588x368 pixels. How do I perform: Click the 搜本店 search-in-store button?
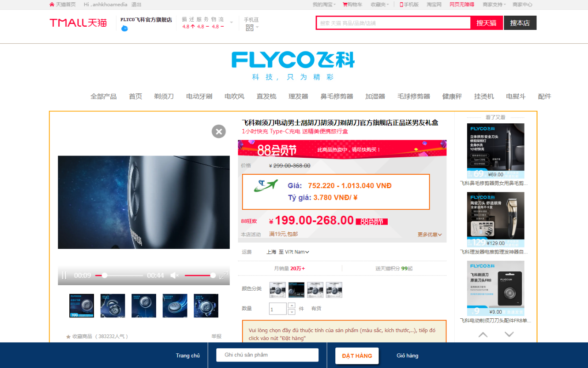tap(520, 23)
